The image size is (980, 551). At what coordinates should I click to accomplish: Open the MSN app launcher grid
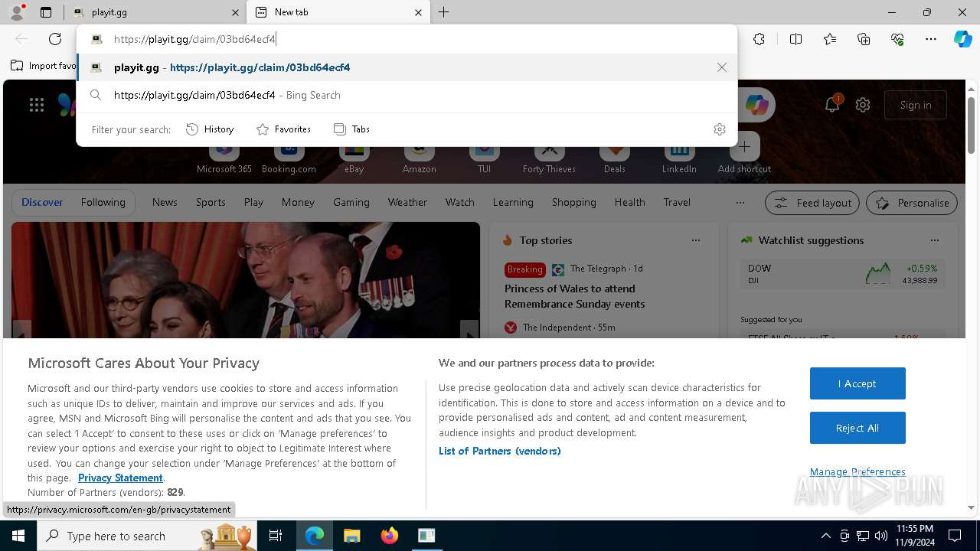37,105
